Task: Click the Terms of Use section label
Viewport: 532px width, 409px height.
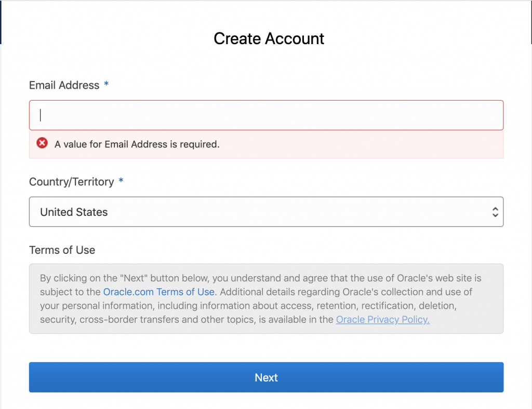Action: (x=62, y=250)
